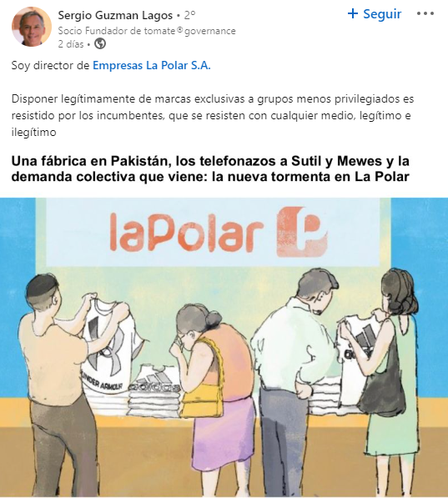Click the globe public visibility icon

coord(100,43)
